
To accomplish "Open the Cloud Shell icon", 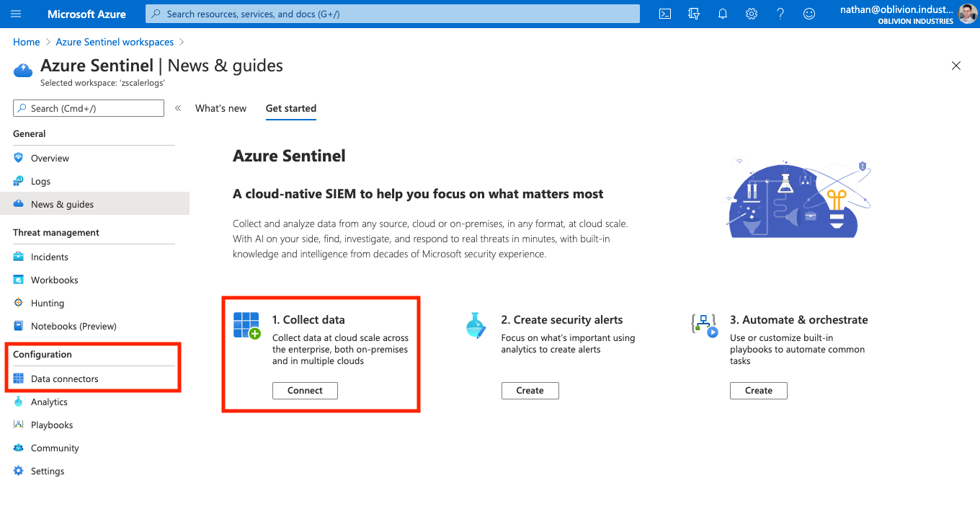I will click(665, 14).
